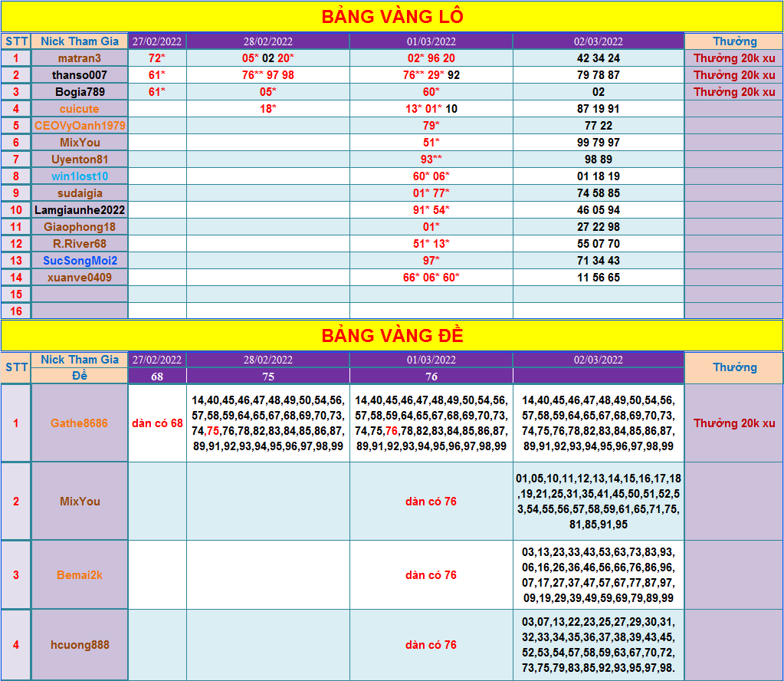
Task: Click 'dàn có 68' in the Gathe8686 row
Action: coord(157,423)
